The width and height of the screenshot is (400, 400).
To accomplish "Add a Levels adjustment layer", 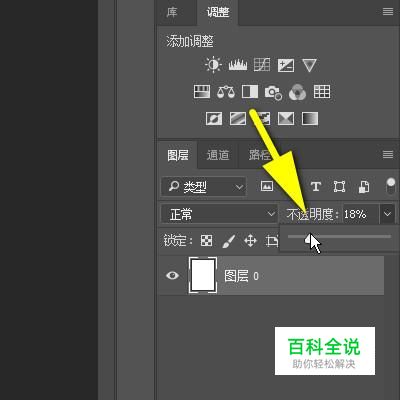I will click(238, 65).
